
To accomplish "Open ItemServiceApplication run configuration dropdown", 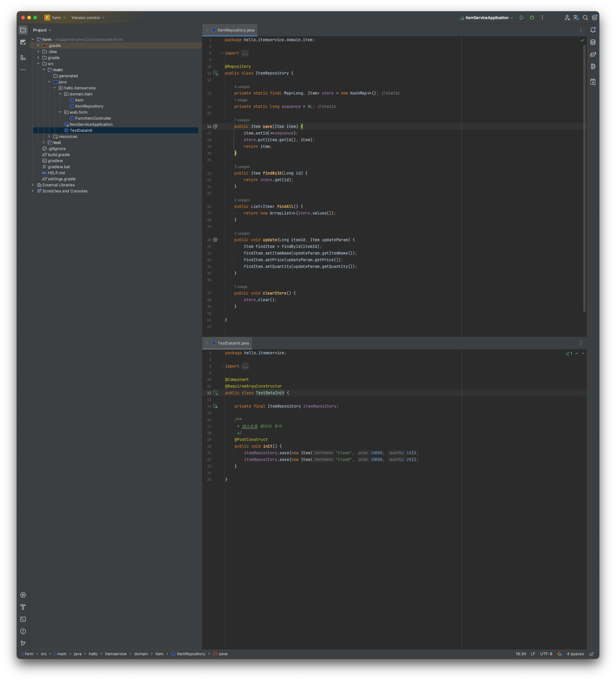I will [486, 18].
